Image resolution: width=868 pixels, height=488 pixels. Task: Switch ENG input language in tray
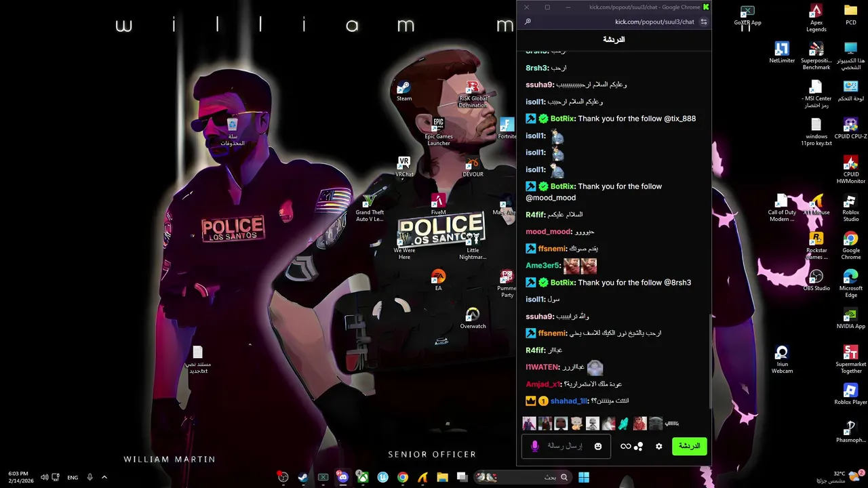pos(73,477)
